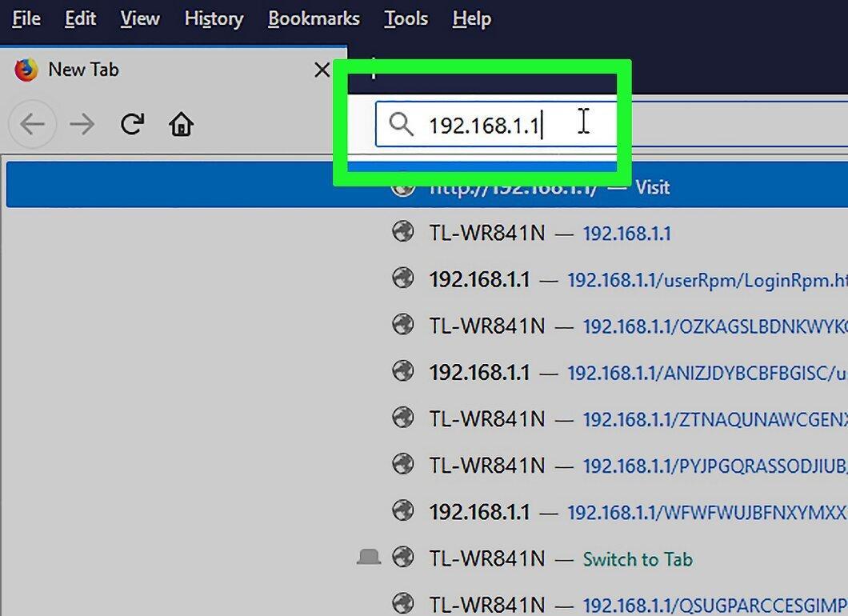The image size is (848, 616).
Task: Open the History menu
Action: 214,19
